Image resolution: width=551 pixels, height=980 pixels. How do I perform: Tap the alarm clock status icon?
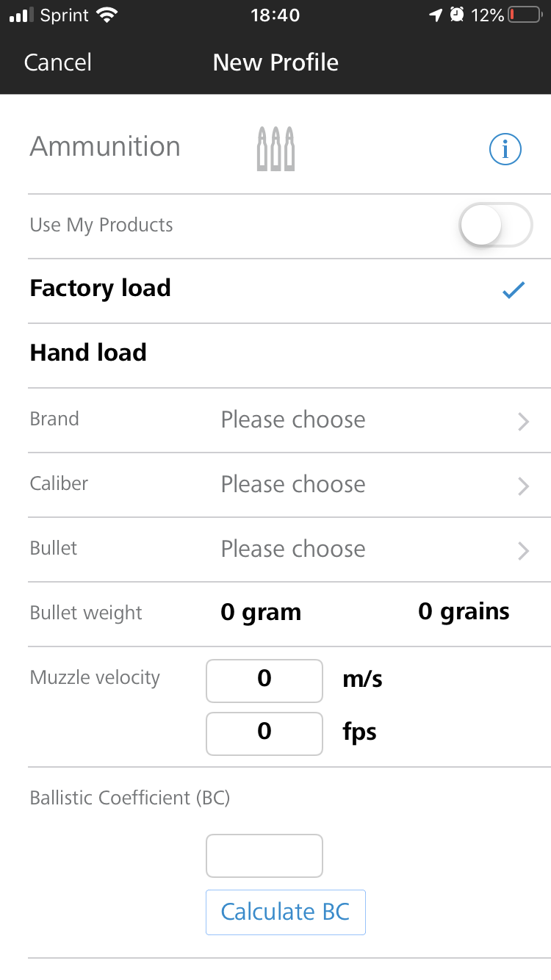click(457, 15)
